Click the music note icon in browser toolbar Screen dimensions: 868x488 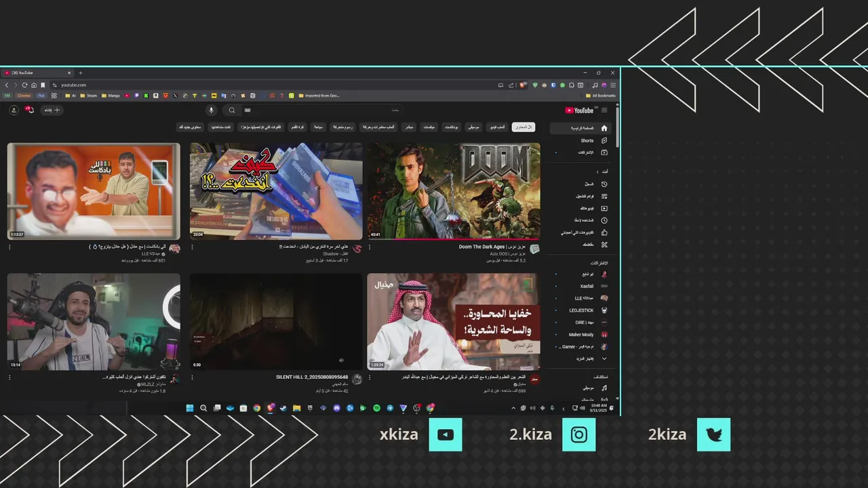[x=595, y=85]
